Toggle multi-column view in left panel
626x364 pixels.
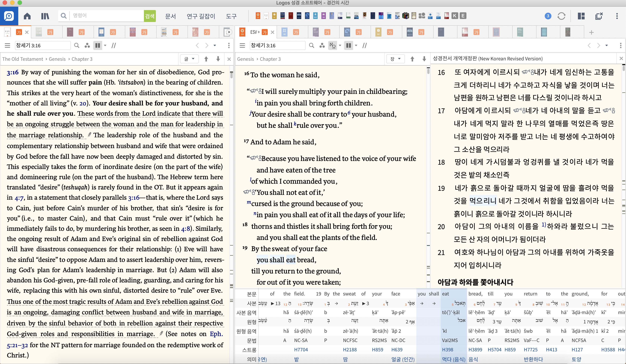point(98,45)
